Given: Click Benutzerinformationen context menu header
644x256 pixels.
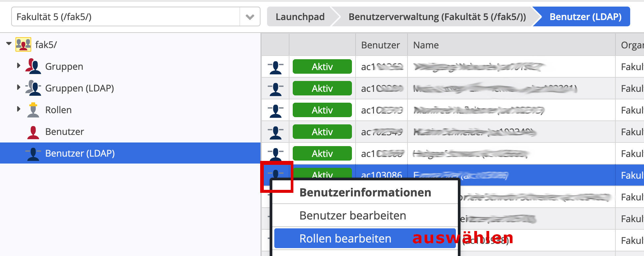Looking at the screenshot, I should [365, 192].
